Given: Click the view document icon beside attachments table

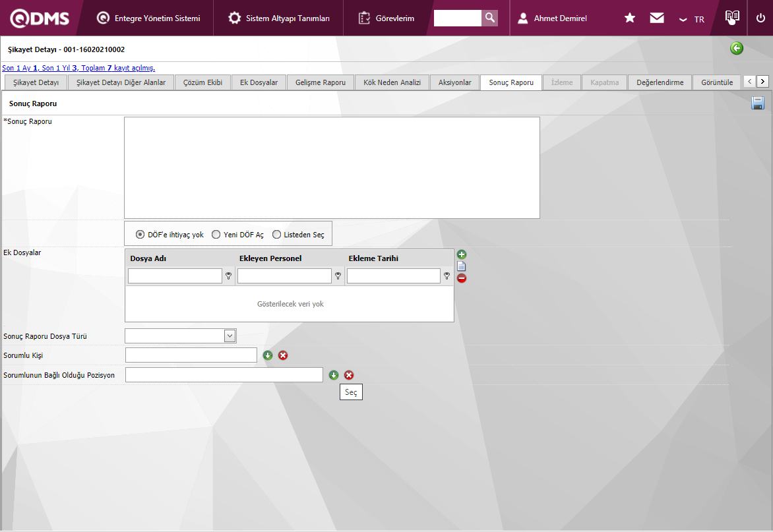Looking at the screenshot, I should (462, 266).
